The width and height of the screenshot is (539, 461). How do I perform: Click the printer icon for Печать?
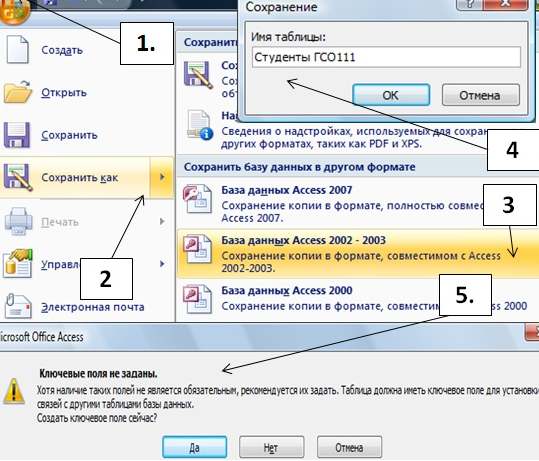tap(19, 221)
